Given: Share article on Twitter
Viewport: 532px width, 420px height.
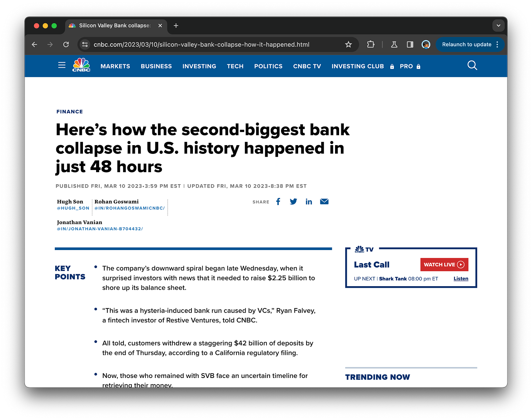Looking at the screenshot, I should 293,202.
